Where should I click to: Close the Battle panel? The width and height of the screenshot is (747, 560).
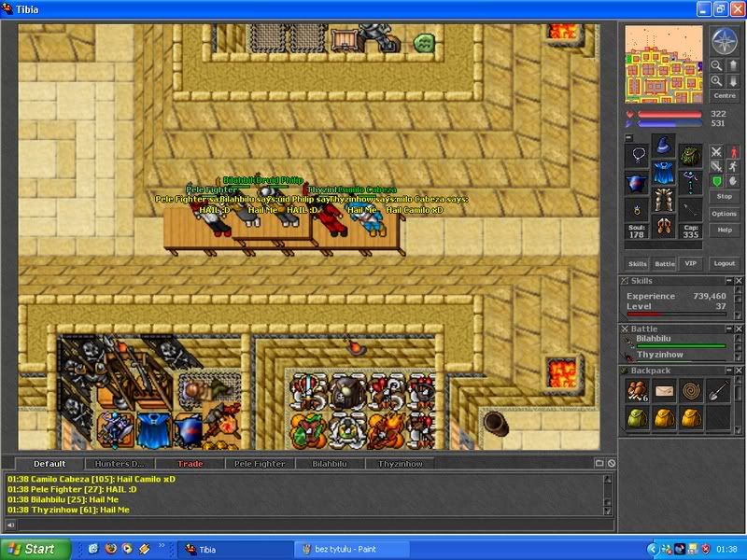point(739,329)
